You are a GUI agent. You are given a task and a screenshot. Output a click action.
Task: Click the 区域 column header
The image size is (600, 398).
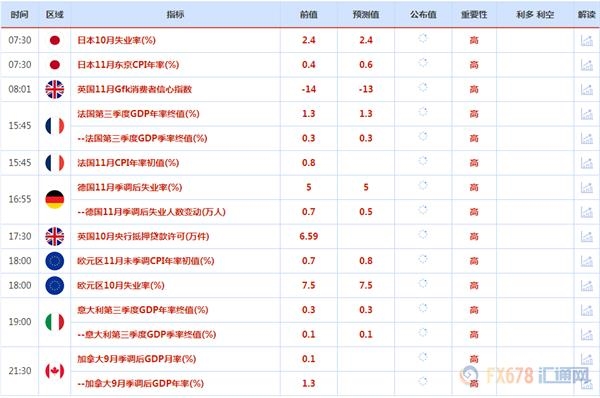pos(55,15)
